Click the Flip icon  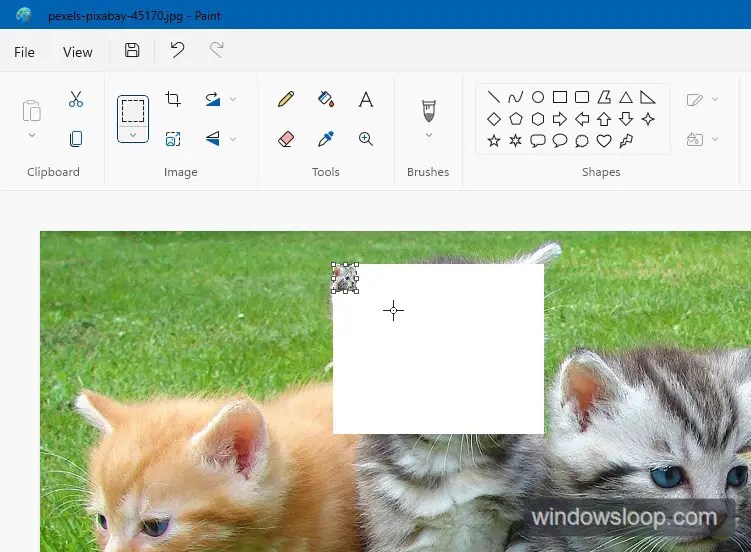(x=213, y=139)
